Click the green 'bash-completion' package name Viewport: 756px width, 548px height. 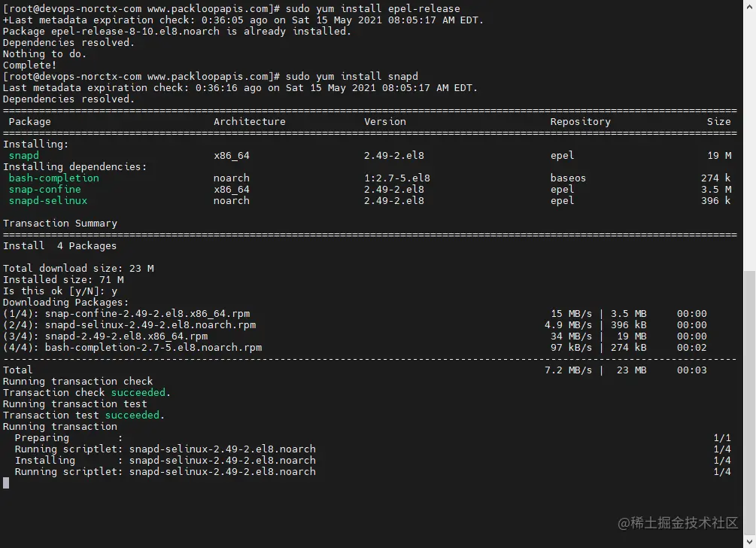(x=53, y=178)
